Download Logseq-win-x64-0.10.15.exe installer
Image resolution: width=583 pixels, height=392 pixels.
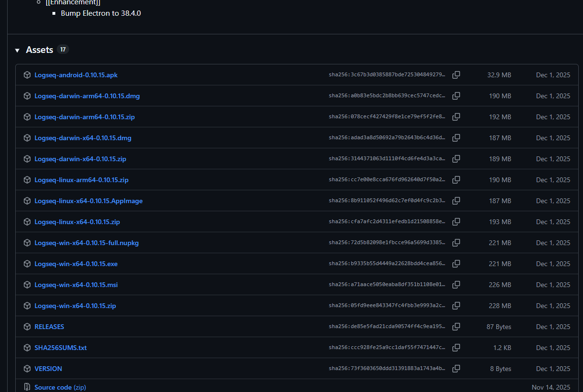click(76, 264)
